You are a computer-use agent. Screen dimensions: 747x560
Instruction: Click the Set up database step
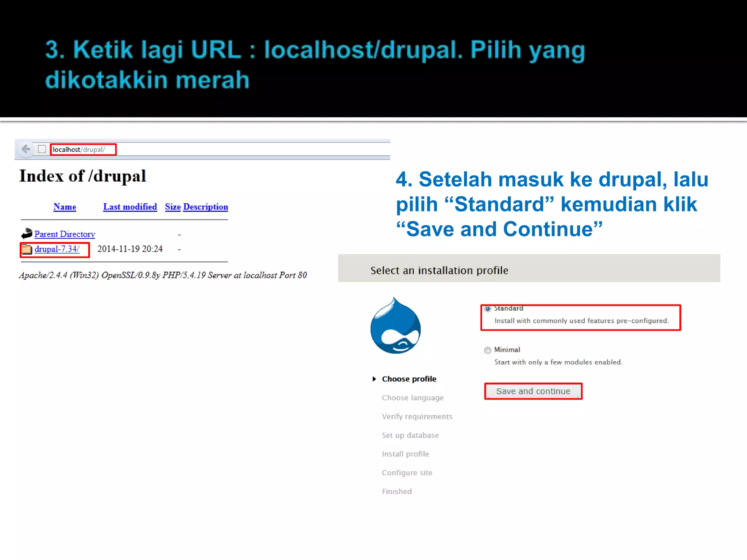pos(410,435)
